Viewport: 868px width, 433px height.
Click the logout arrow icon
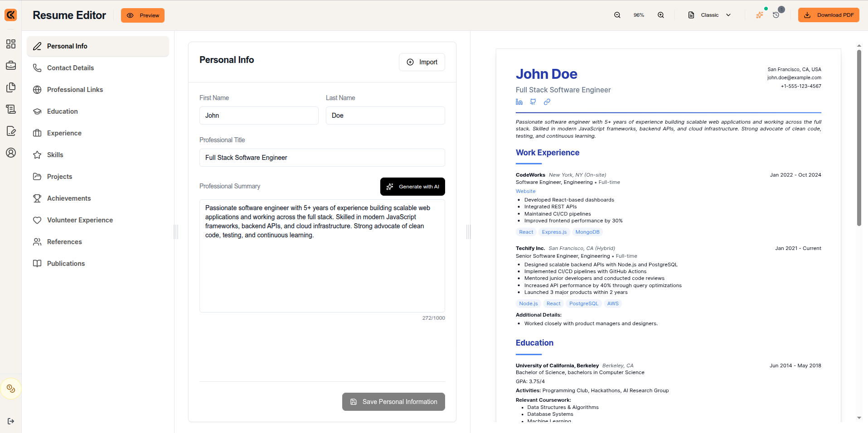click(x=11, y=421)
